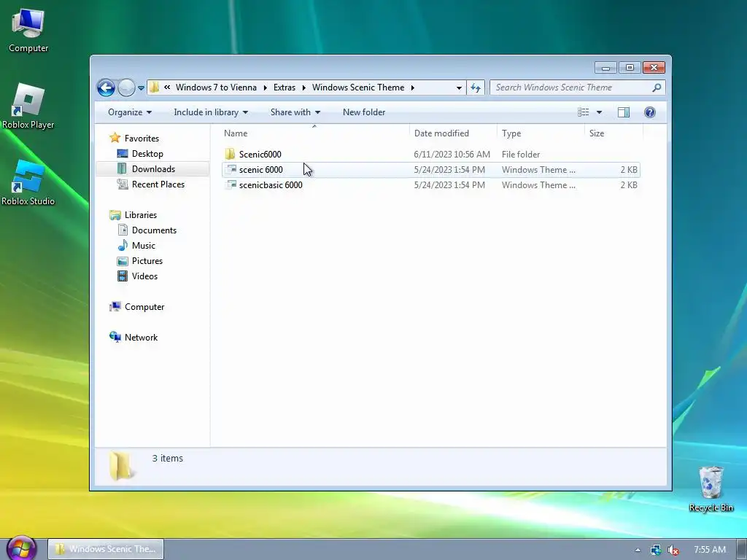Open Videos library
Image resolution: width=747 pixels, height=560 pixels.
click(x=144, y=276)
